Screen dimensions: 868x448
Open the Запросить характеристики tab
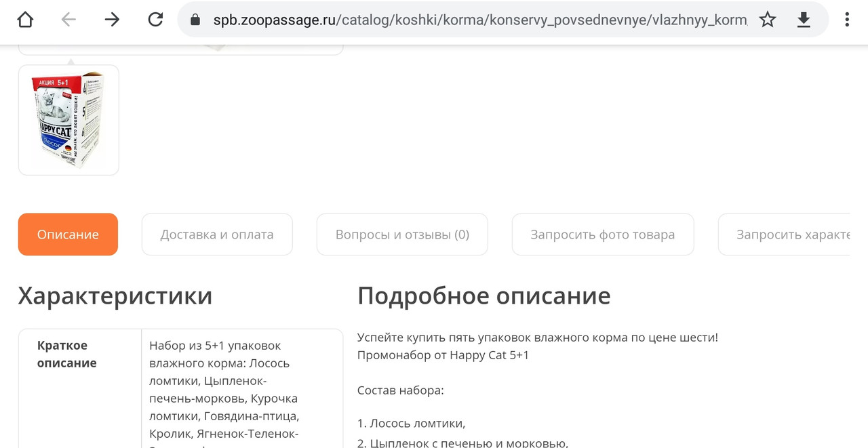(x=784, y=235)
